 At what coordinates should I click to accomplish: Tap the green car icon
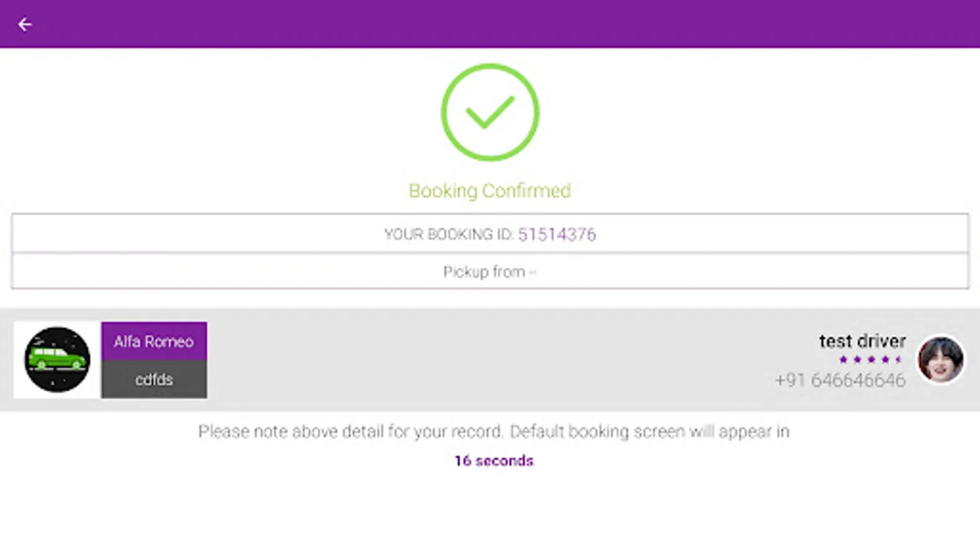pyautogui.click(x=57, y=360)
